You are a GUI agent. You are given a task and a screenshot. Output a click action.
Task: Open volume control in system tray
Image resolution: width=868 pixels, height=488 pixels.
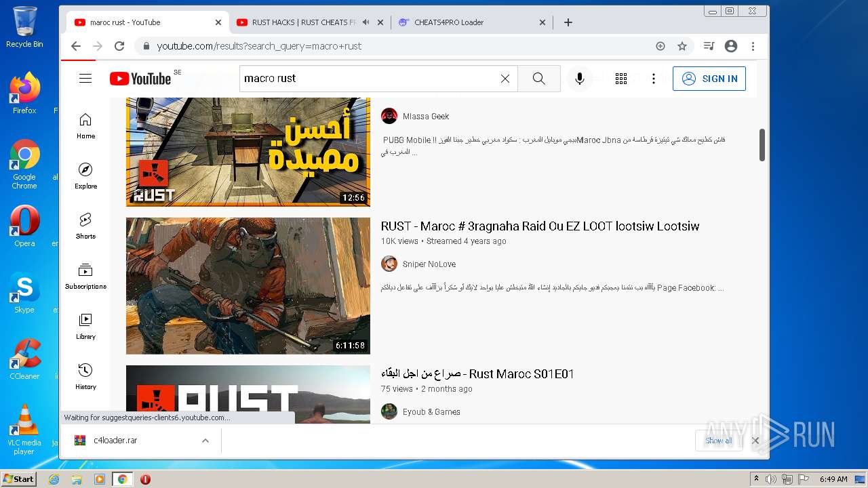click(771, 479)
